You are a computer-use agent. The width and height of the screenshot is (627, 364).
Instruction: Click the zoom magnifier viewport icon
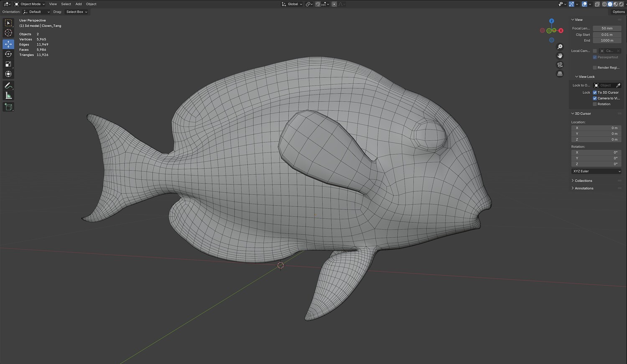pyautogui.click(x=560, y=47)
